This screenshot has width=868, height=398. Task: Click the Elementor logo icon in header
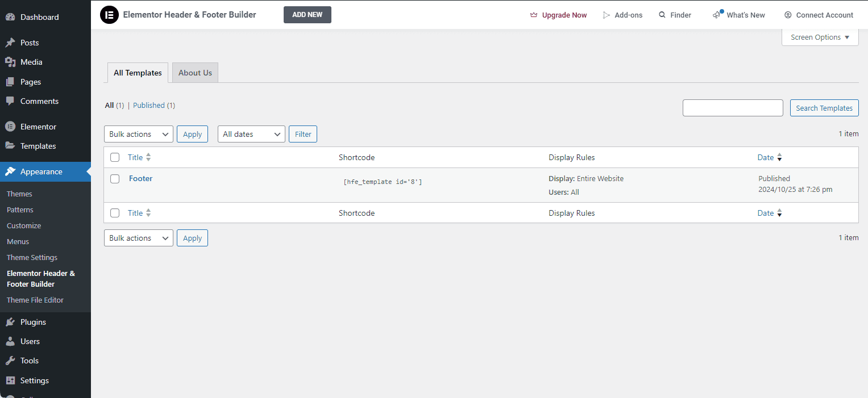pyautogui.click(x=109, y=15)
